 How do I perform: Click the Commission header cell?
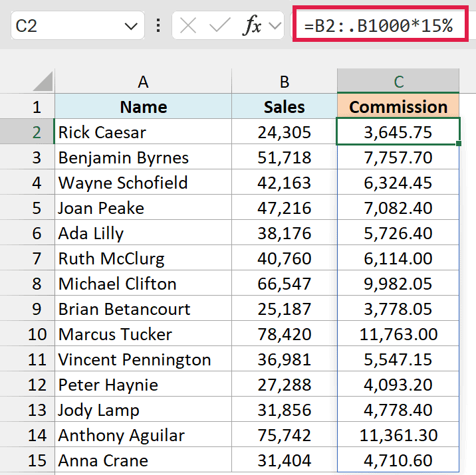(398, 106)
